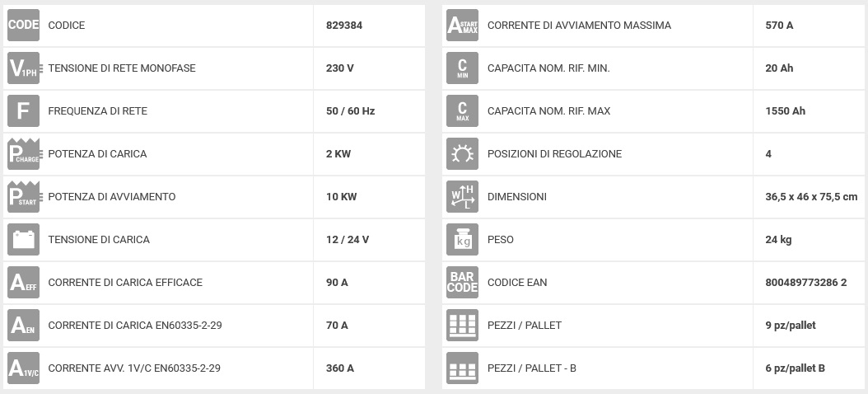Click the BAR CODE icon
The image size is (868, 394).
[462, 283]
